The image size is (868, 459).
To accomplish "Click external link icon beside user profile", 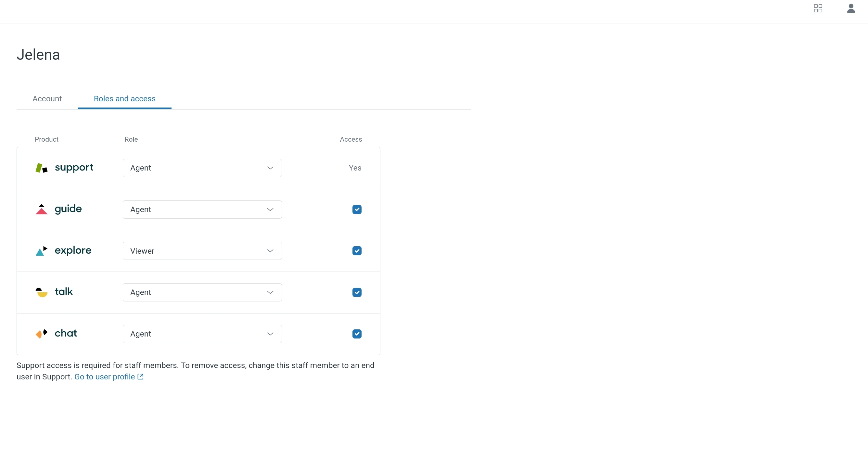I will click(x=141, y=377).
